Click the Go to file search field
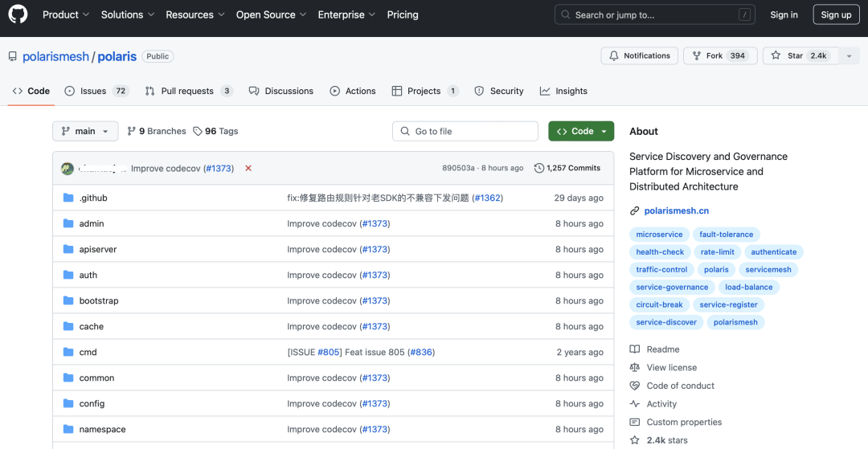 (465, 131)
